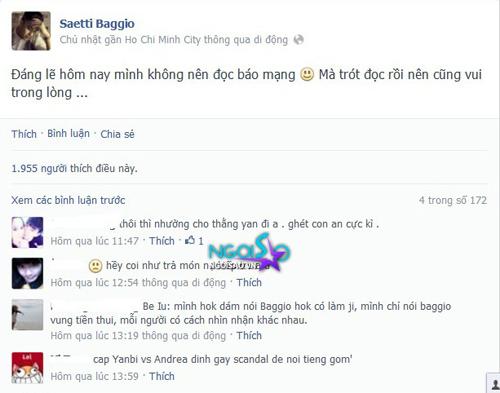Like the comment posted at 11:47
Viewport: 500px width, 393px height.
162,241
